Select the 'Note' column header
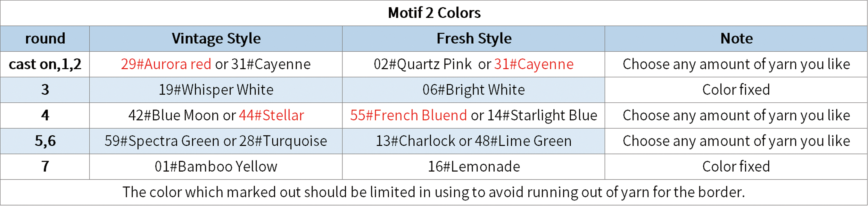The height and width of the screenshot is (206, 868). click(736, 39)
